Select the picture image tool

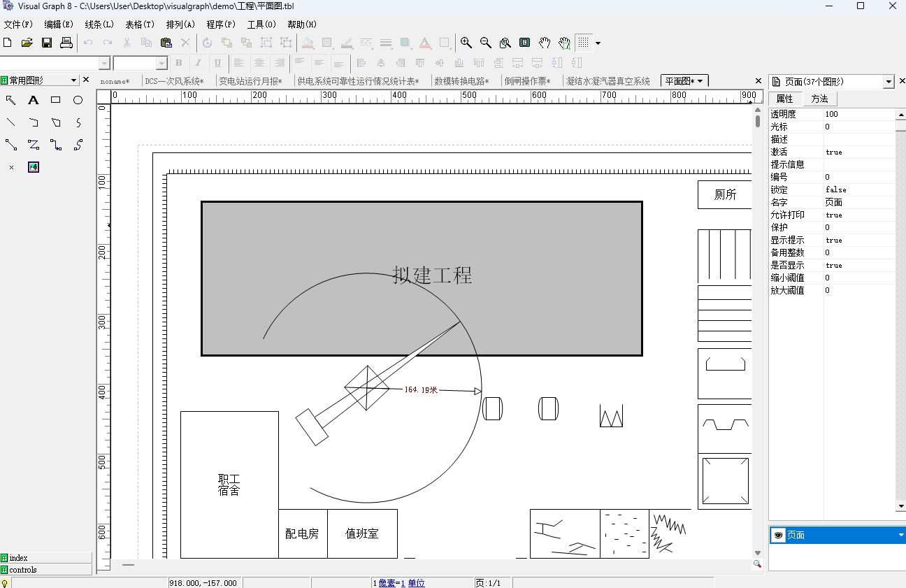(34, 167)
